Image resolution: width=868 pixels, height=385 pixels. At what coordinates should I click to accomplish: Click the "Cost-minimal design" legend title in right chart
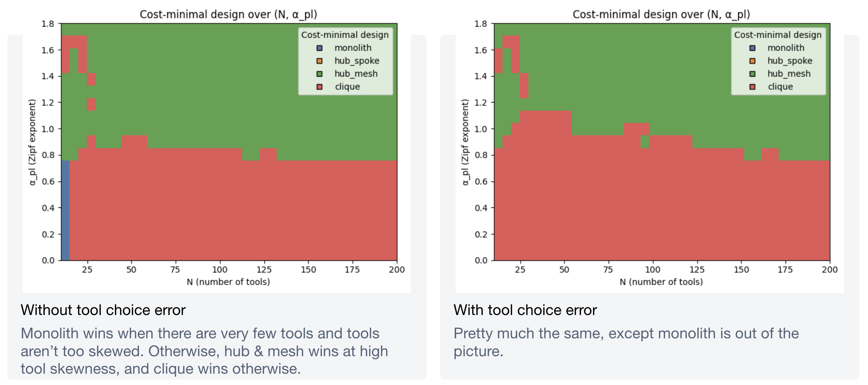pyautogui.click(x=778, y=35)
